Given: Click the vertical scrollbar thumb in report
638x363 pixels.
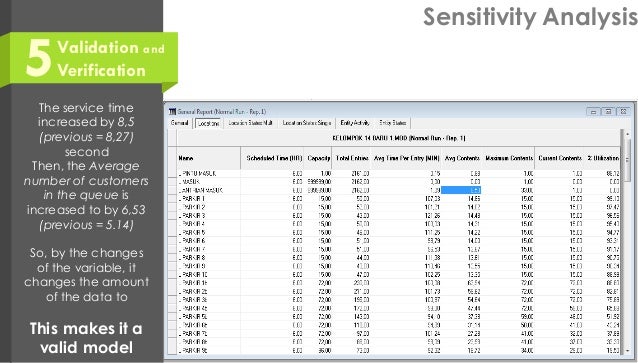Looking at the screenshot, I should click(627, 161).
